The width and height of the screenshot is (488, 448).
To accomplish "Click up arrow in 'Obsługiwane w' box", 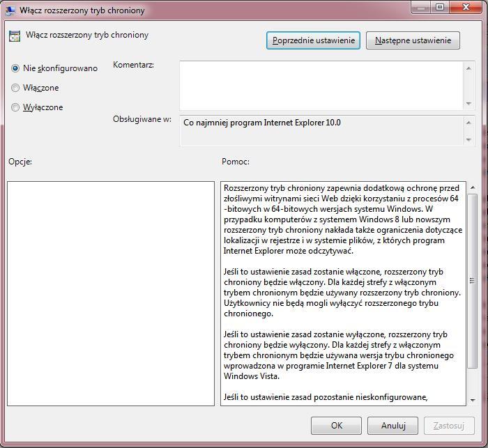I will pos(468,123).
